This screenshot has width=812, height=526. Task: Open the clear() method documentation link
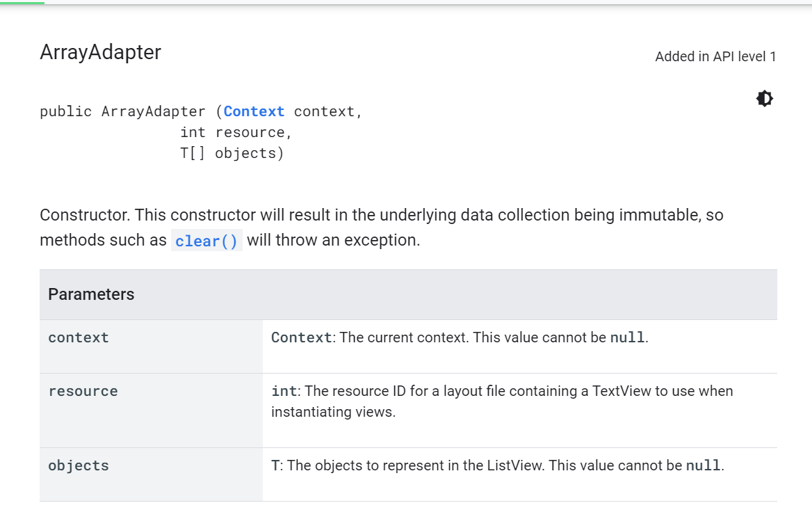[x=206, y=241]
